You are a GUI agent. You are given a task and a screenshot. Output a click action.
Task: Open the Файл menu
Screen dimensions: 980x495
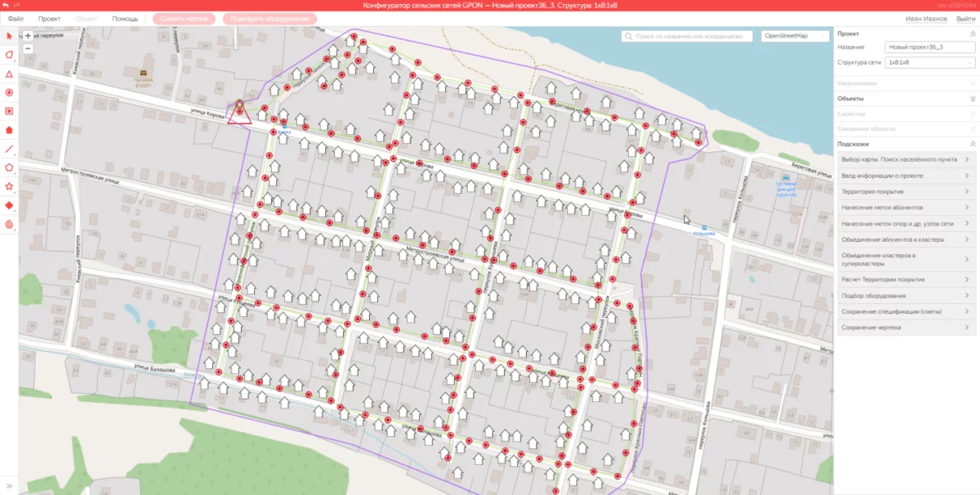point(16,18)
